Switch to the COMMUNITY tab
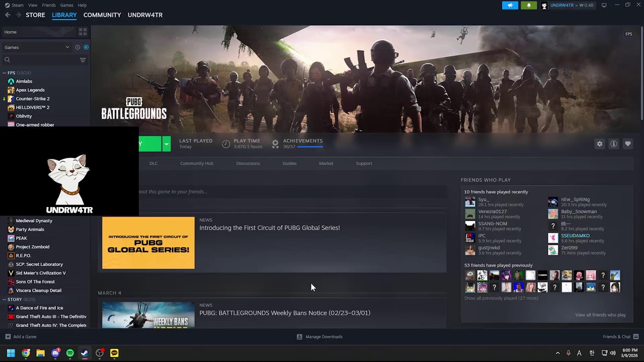 (102, 15)
